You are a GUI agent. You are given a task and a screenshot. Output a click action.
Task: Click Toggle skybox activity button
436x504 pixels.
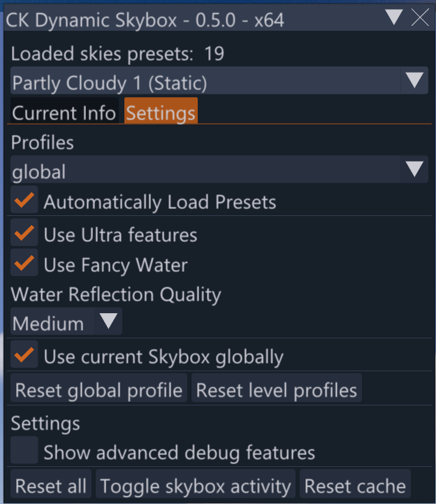click(x=195, y=485)
